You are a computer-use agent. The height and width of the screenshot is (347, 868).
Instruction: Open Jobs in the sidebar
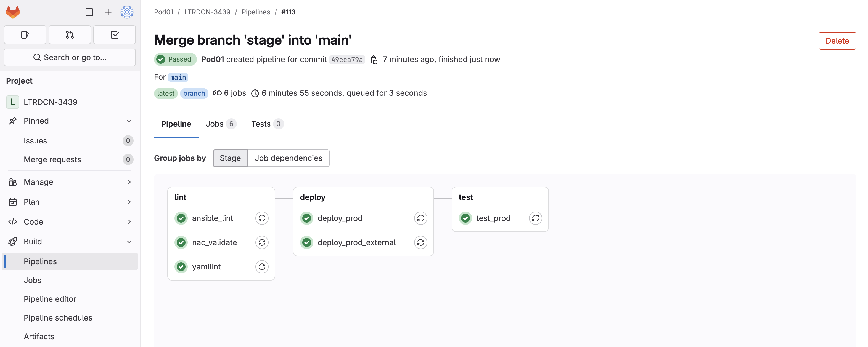[x=70, y=280]
